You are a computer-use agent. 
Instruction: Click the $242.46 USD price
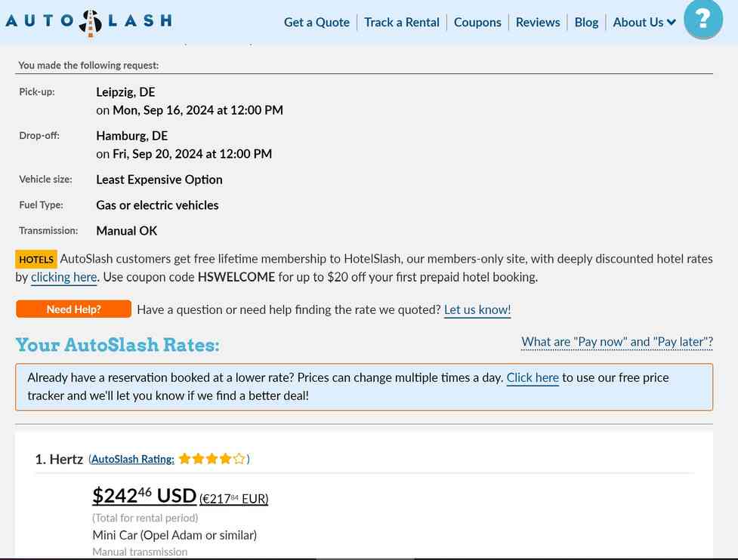144,496
